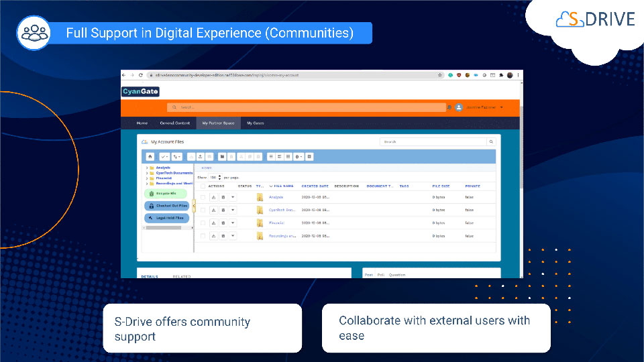Open the actions dropdown for CyanTech Doc row
This screenshot has width=644, height=362.
(x=233, y=210)
